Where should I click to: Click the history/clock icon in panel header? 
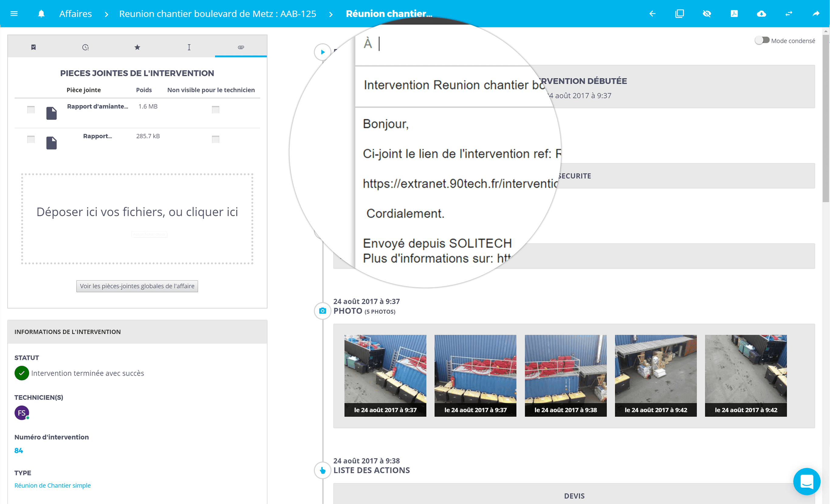pyautogui.click(x=85, y=47)
